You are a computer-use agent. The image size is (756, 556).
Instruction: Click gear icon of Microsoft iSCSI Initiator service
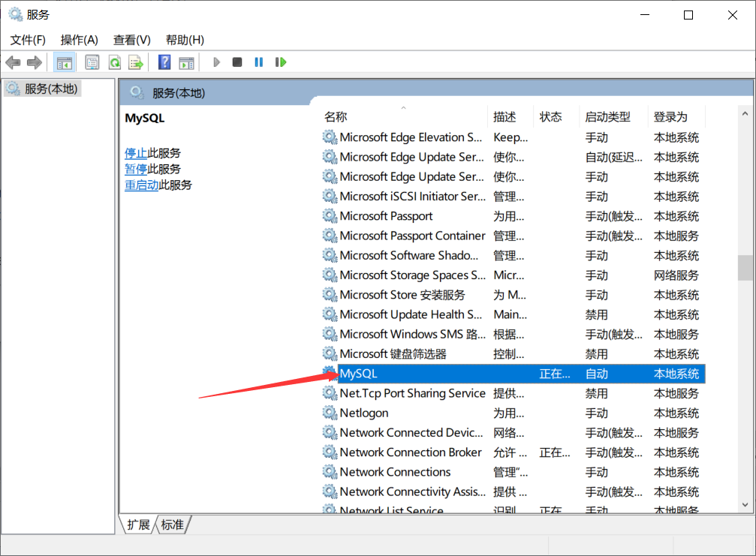tap(330, 196)
